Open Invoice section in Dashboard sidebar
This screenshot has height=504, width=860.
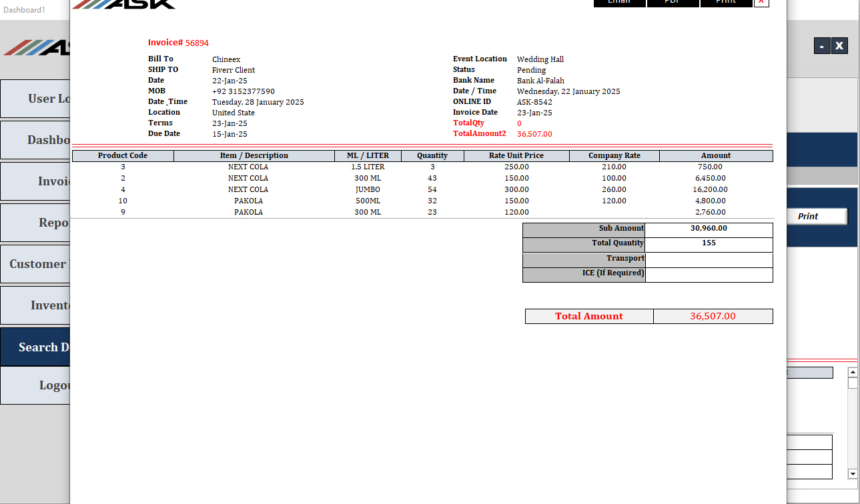(x=35, y=181)
